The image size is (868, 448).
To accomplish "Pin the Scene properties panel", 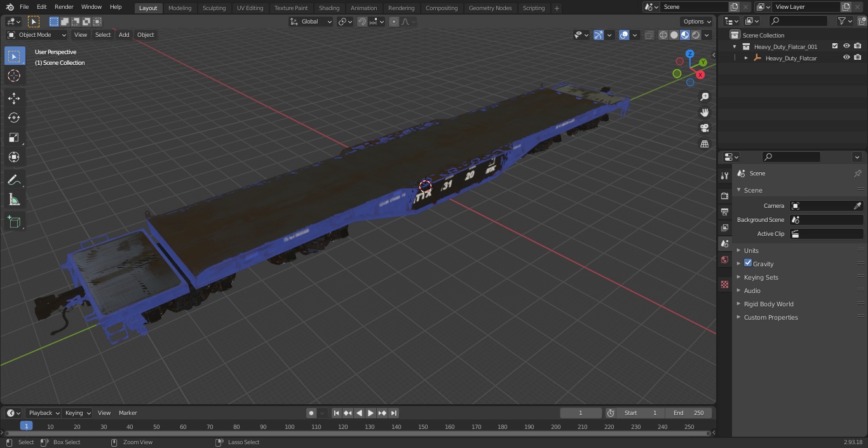I will pyautogui.click(x=857, y=173).
